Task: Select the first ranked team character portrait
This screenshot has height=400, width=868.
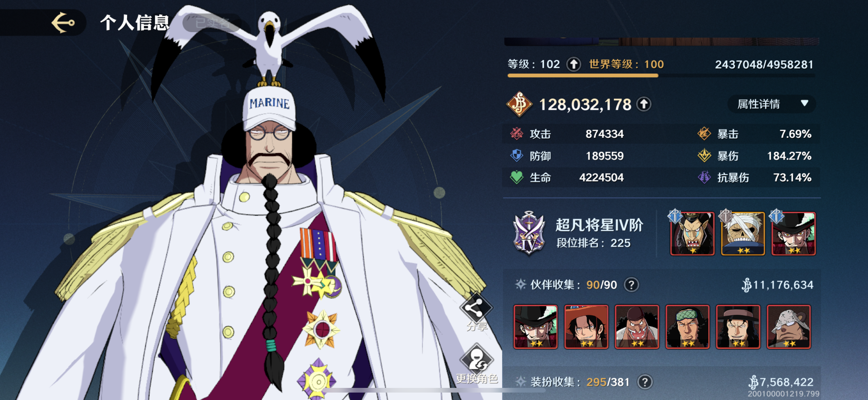Action: click(692, 233)
